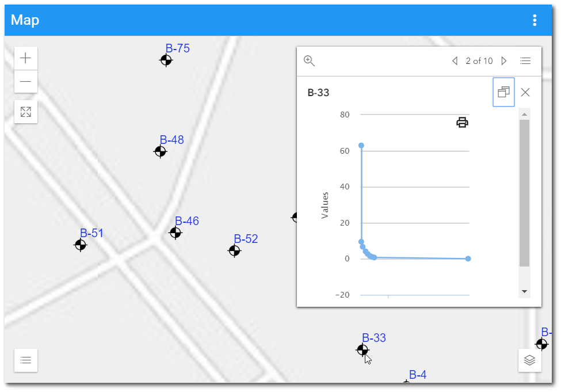This screenshot has height=392, width=561.
Task: Click the B-46 label on the map
Action: coord(187,221)
